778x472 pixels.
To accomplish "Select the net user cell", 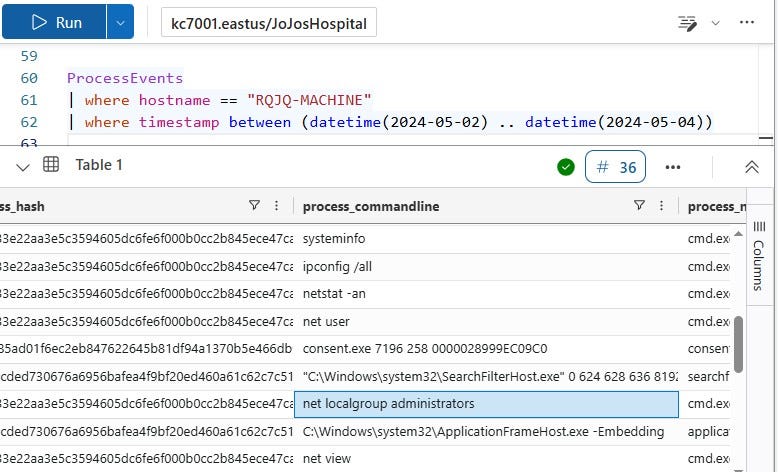I will click(486, 322).
